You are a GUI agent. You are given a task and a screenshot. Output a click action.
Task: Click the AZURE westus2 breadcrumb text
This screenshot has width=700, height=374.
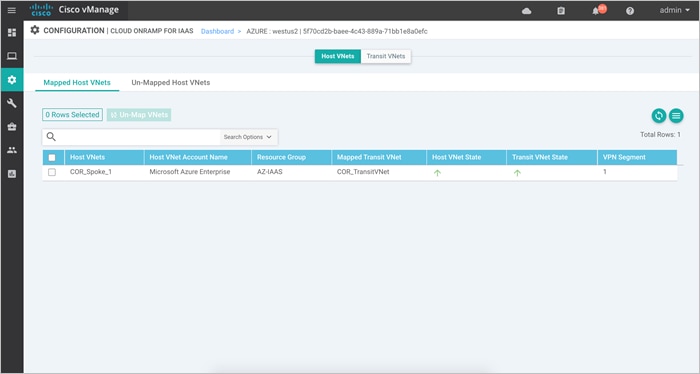click(x=337, y=31)
